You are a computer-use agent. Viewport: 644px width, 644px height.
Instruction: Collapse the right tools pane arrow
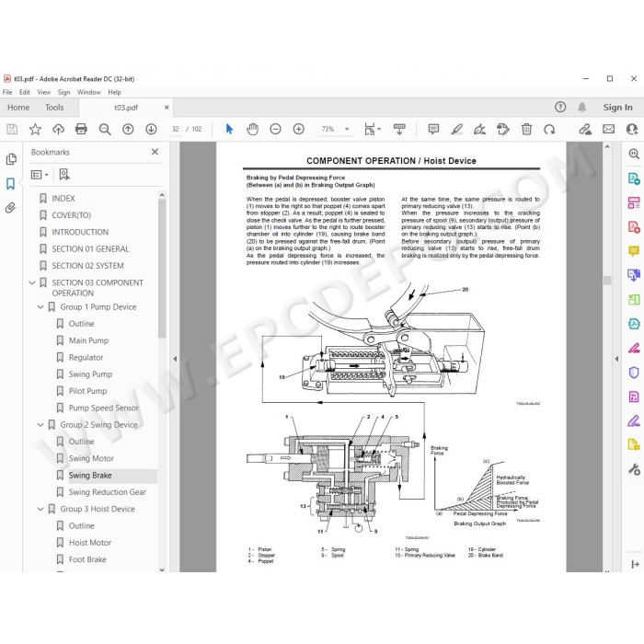tap(616, 359)
